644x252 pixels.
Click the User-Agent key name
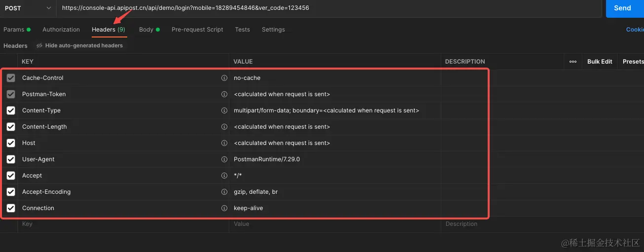pos(38,159)
